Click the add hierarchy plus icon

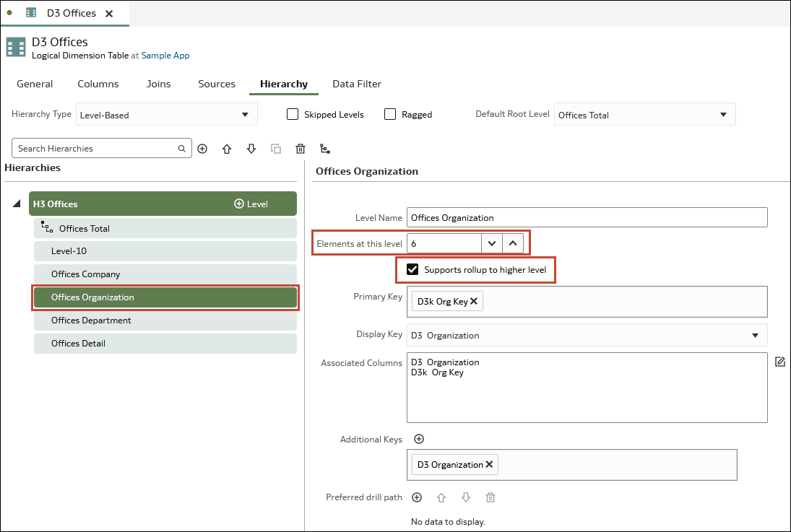[x=202, y=149]
